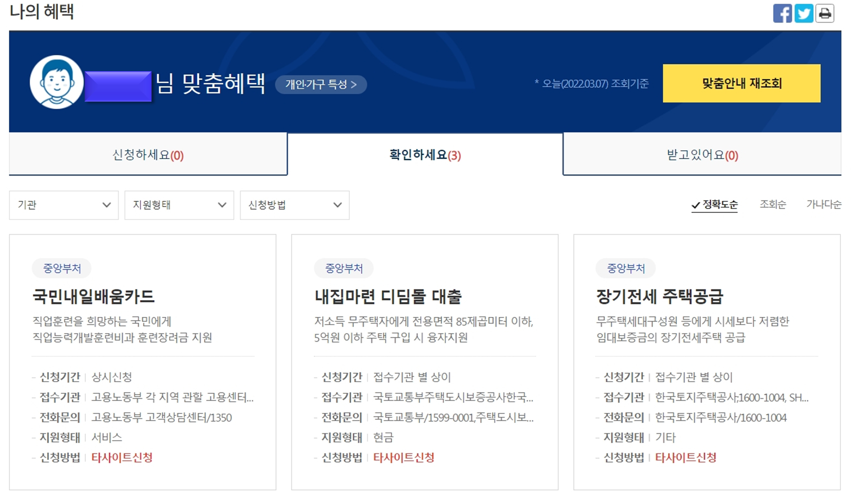Open 내집마련 디딤돌 대출 card title
This screenshot has width=868, height=500.
[x=388, y=296]
